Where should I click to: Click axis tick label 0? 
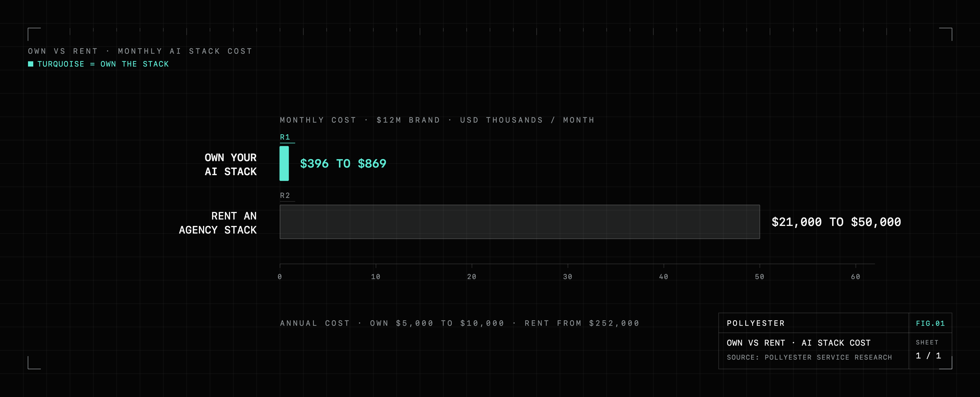coord(280,277)
